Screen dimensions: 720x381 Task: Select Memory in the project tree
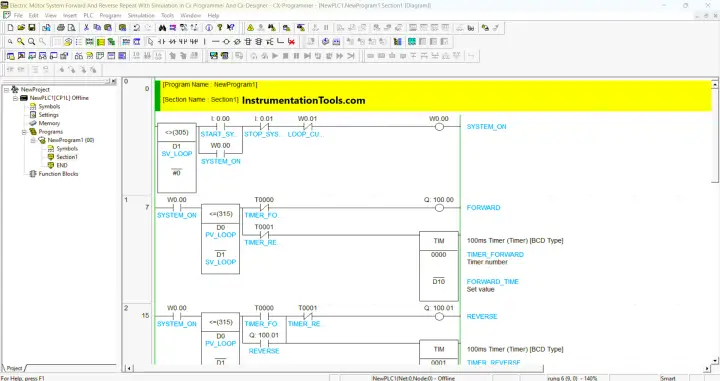click(x=49, y=123)
